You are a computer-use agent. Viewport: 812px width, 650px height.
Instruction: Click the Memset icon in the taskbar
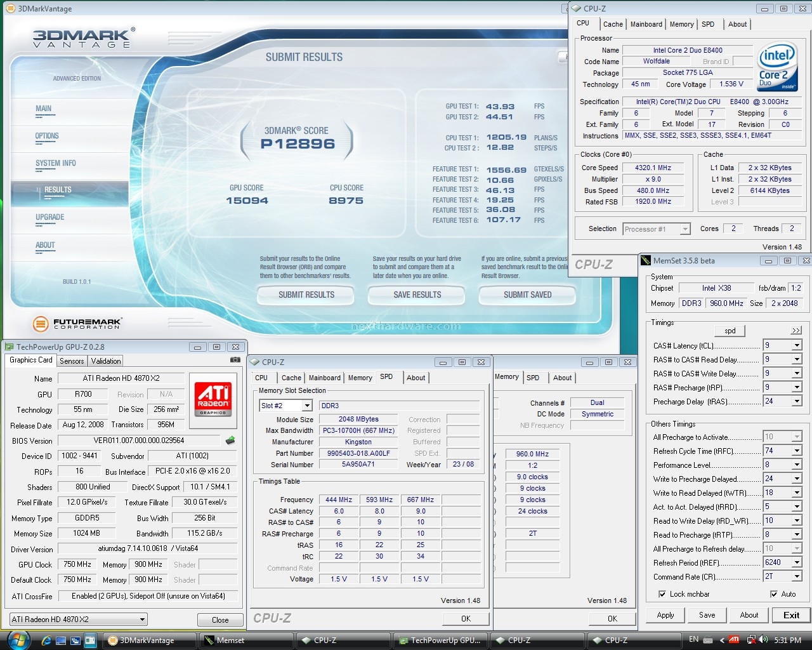[209, 640]
